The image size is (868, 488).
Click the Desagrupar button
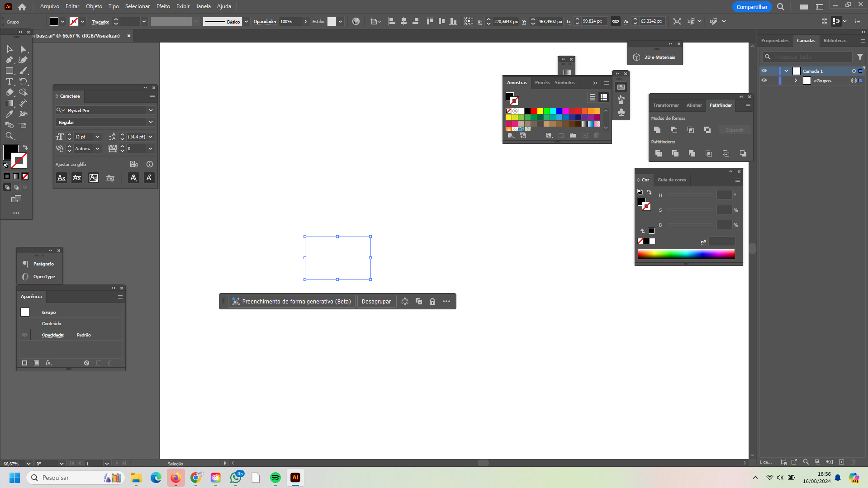tap(376, 302)
